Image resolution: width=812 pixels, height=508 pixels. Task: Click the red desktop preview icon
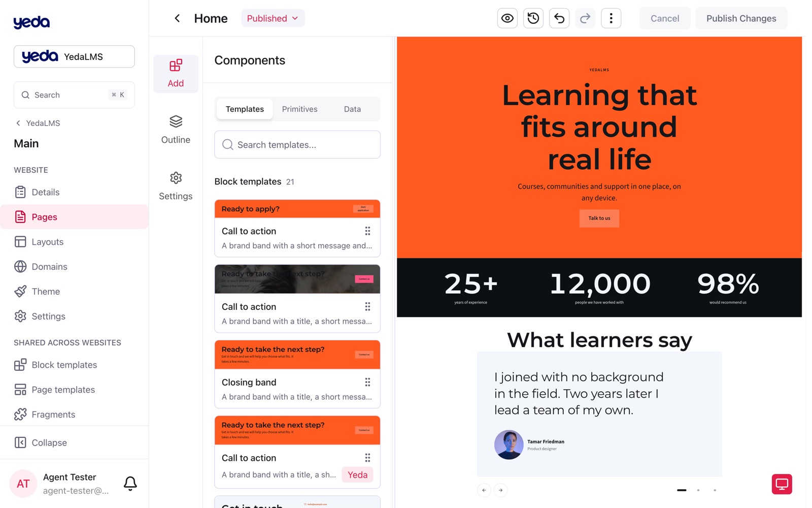click(x=782, y=484)
